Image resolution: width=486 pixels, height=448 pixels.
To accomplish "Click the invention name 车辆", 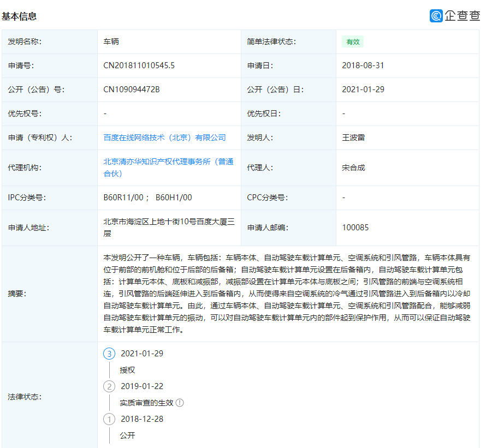I will click(x=111, y=41).
